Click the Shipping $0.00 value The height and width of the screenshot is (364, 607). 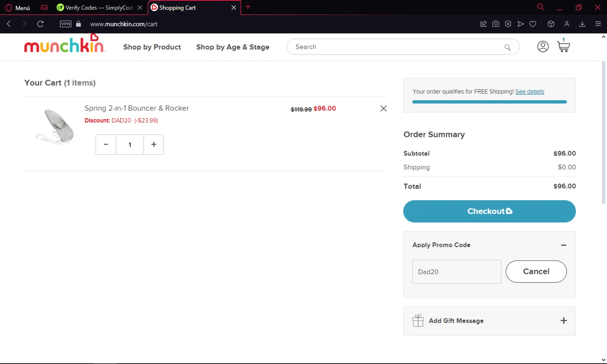[567, 167]
